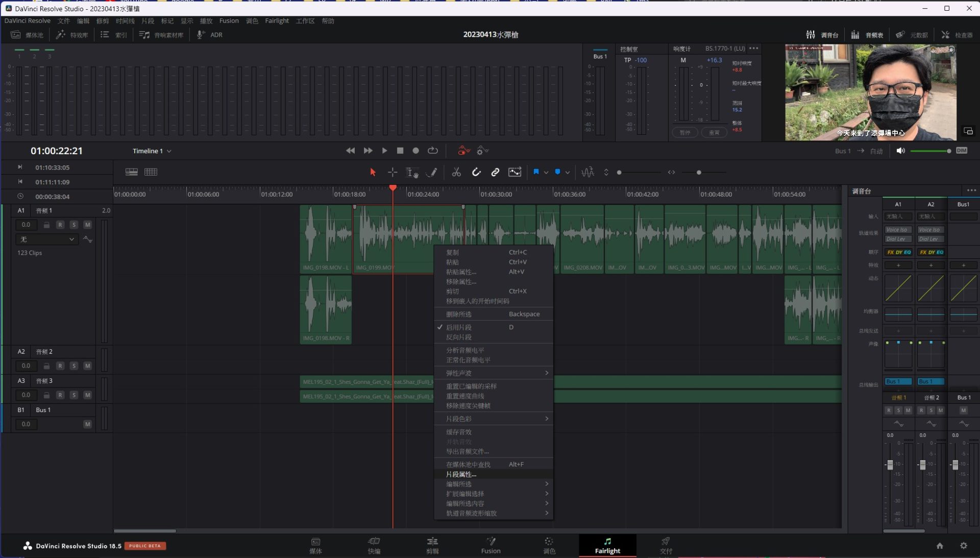The image size is (980, 558).
Task: Open 索引 index panel
Action: (x=114, y=35)
